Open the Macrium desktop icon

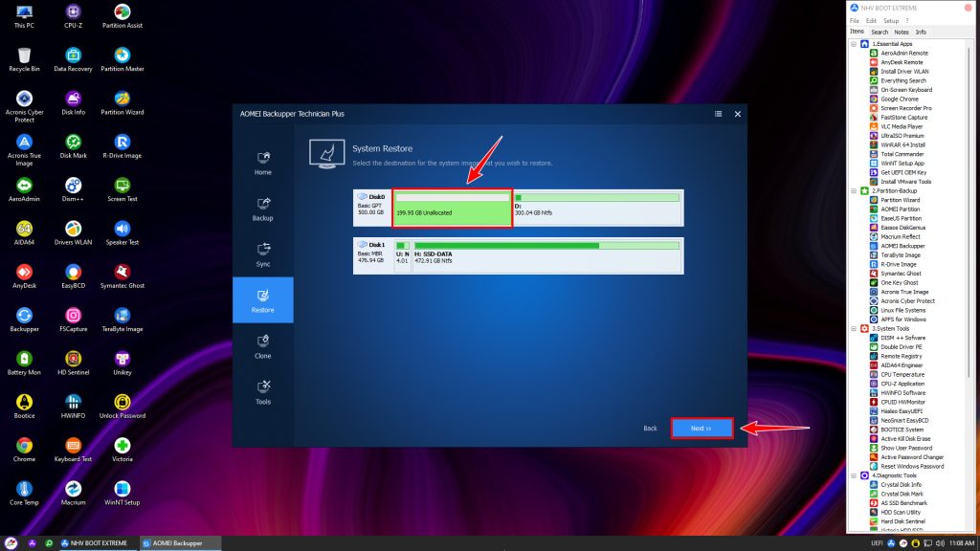tap(73, 494)
